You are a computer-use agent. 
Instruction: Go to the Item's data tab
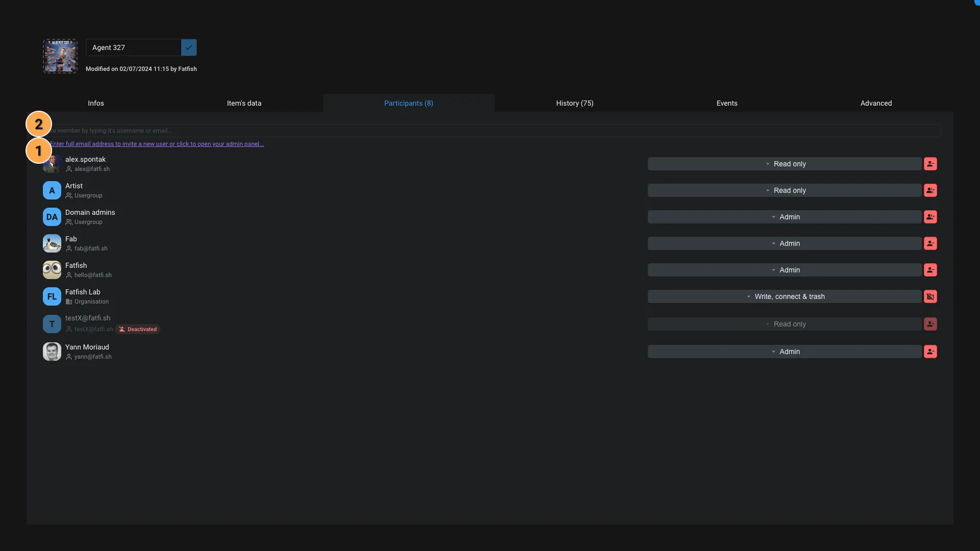[244, 103]
